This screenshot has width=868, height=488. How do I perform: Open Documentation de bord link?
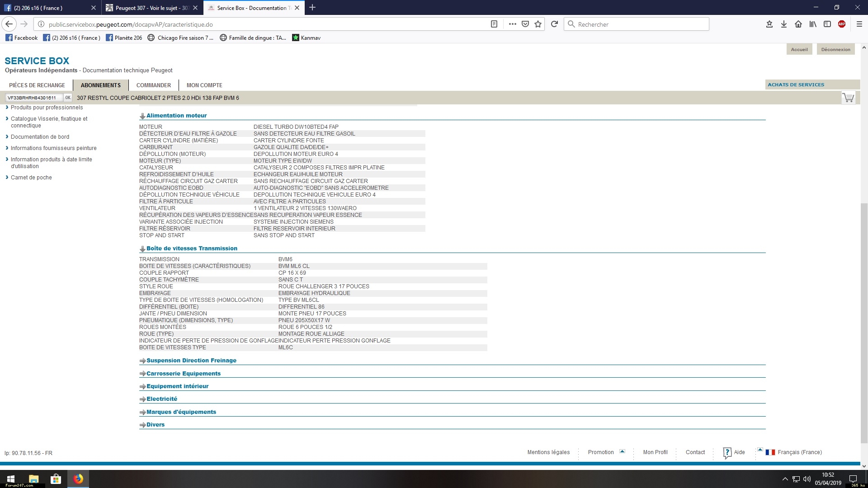(x=40, y=137)
